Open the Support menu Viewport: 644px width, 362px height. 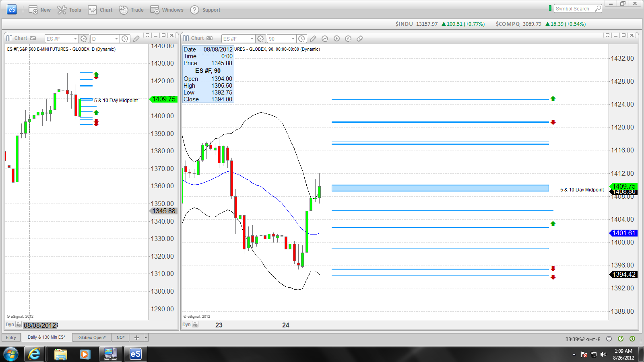[205, 10]
